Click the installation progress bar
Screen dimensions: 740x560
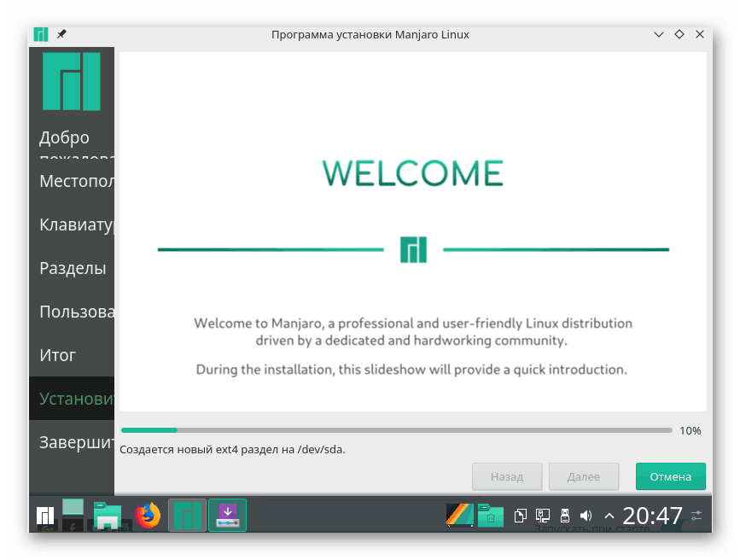(x=396, y=430)
